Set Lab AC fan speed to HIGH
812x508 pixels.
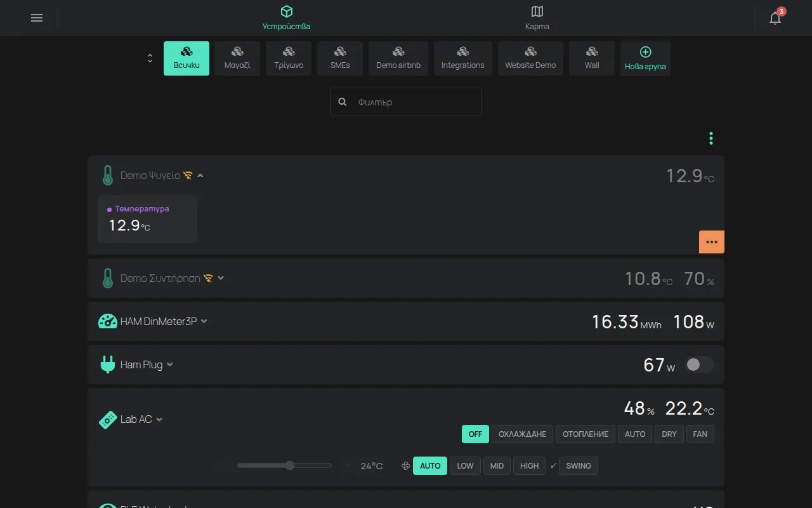[530, 466]
